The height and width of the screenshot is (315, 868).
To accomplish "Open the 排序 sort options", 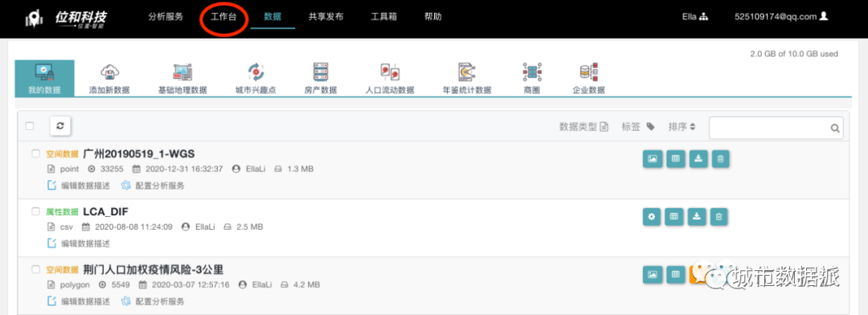I will click(682, 127).
